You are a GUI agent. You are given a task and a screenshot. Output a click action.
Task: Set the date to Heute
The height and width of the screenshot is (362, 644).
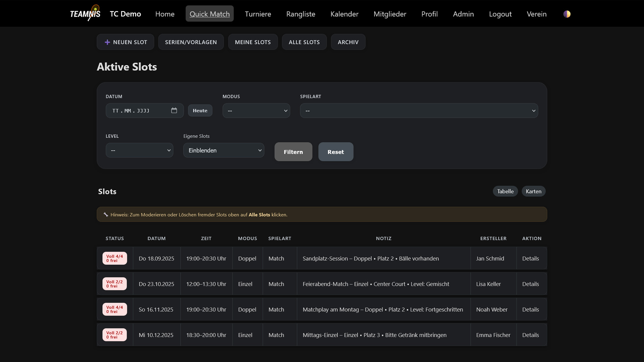[x=200, y=111]
